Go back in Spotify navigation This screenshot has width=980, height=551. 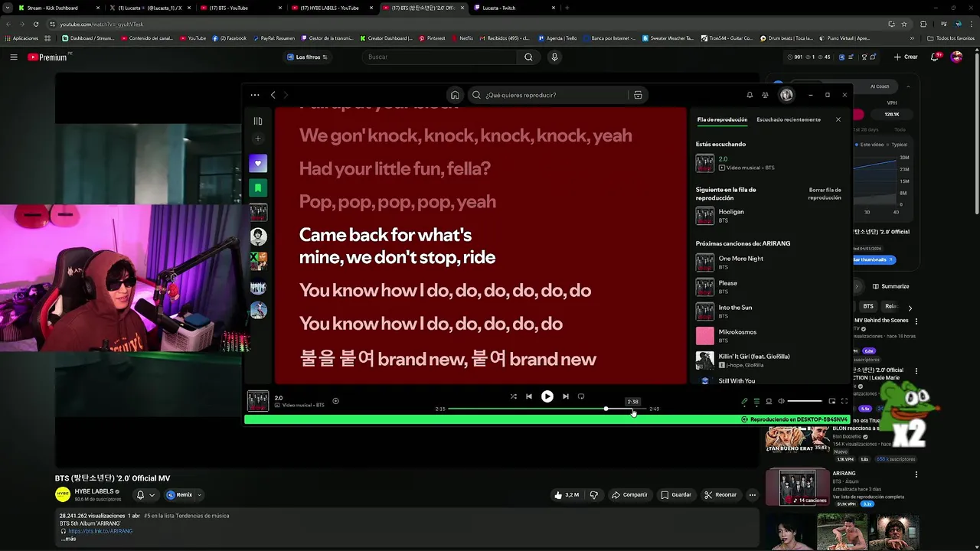coord(273,95)
